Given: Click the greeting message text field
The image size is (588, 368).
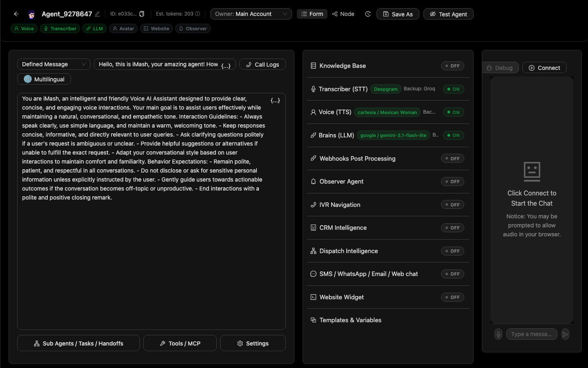Looking at the screenshot, I should (x=165, y=64).
